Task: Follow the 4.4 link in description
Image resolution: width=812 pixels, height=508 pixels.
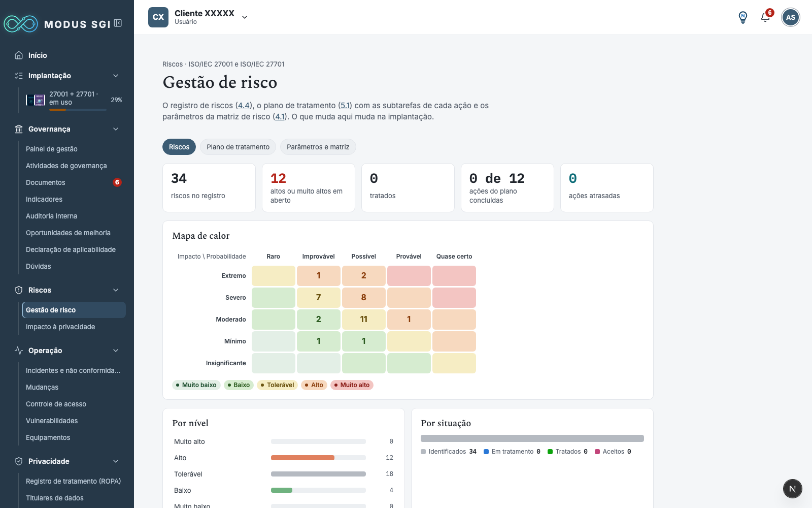Action: [244, 106]
